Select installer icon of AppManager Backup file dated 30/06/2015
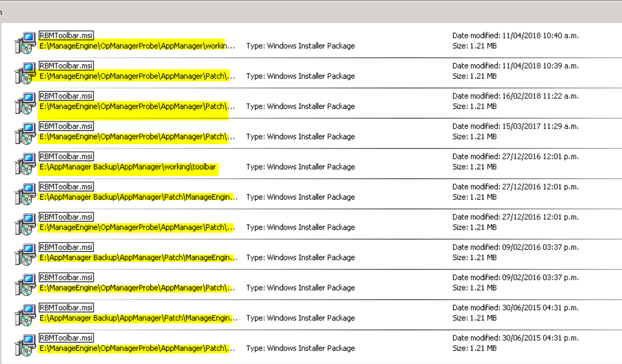 pos(25,315)
